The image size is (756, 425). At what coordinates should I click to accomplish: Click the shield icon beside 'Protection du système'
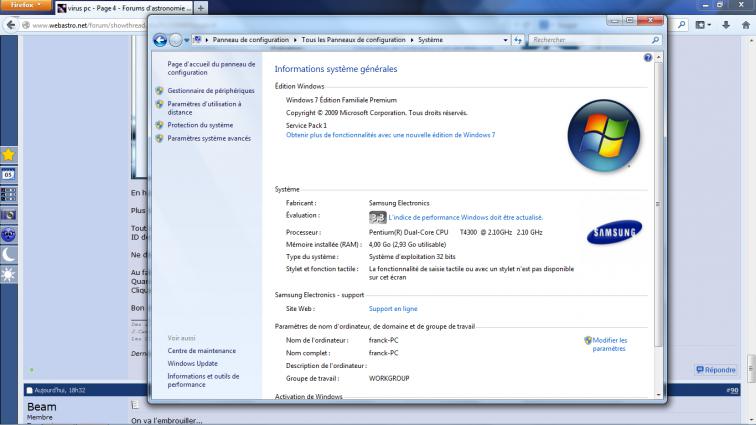160,125
